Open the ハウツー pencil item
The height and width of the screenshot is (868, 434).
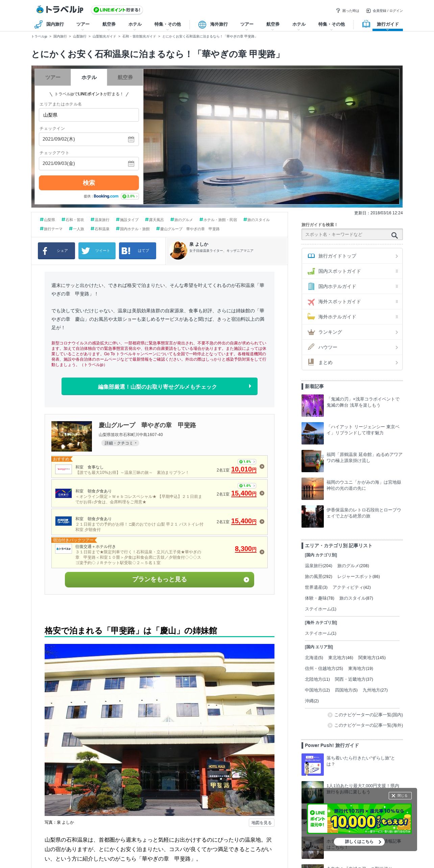pyautogui.click(x=352, y=347)
